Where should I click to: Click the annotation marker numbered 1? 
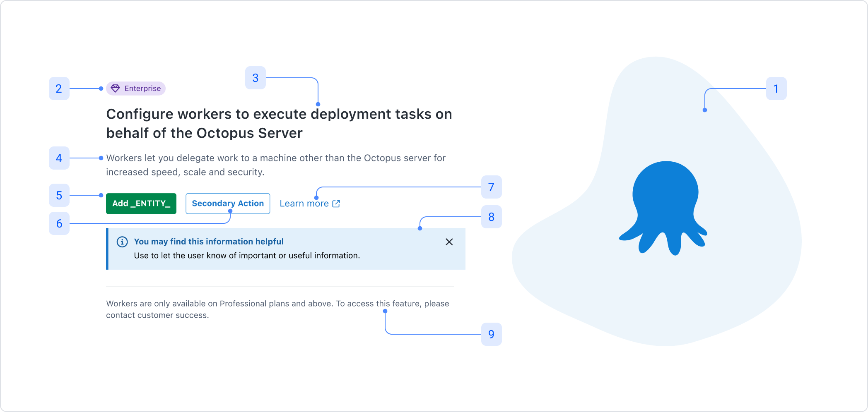[776, 89]
